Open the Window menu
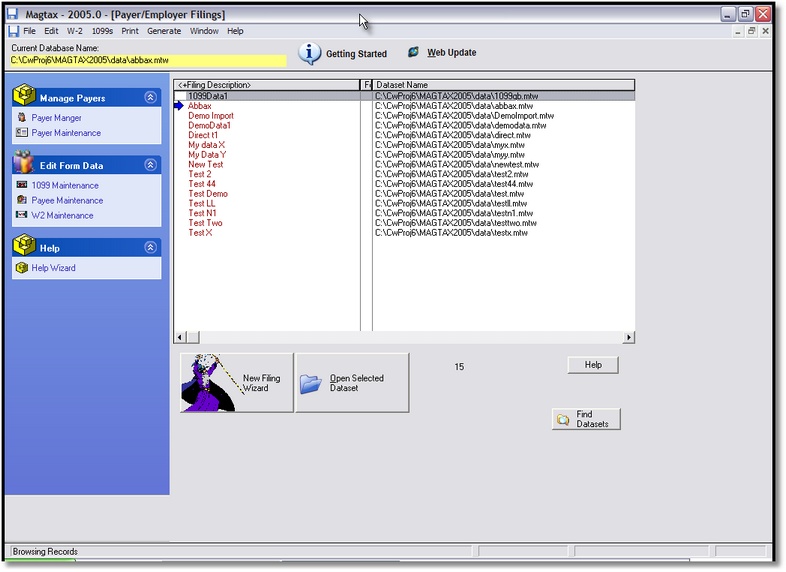The width and height of the screenshot is (786, 572). pos(204,31)
